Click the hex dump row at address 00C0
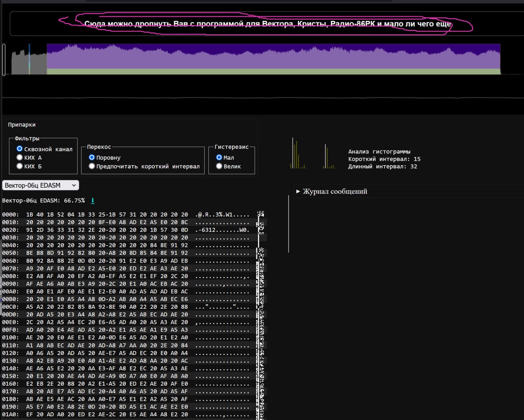This screenshot has height=420, width=524. (95, 307)
